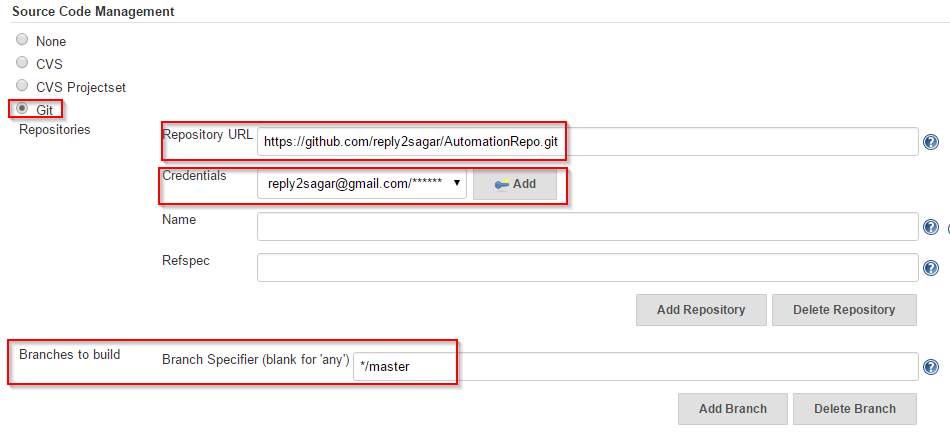Click the key icon on Add credentials button
Image resolution: width=950 pixels, height=435 pixels.
(502, 184)
